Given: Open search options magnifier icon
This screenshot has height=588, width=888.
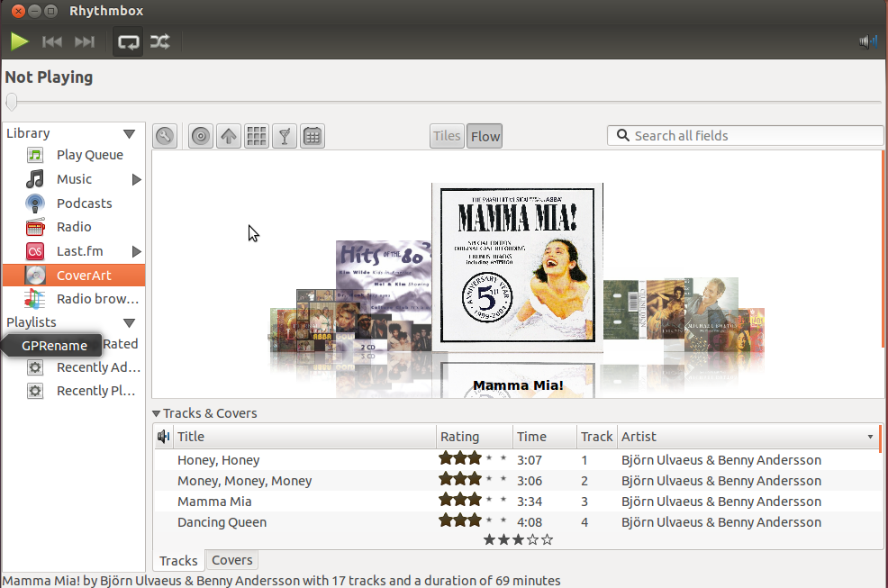Looking at the screenshot, I should tap(622, 135).
